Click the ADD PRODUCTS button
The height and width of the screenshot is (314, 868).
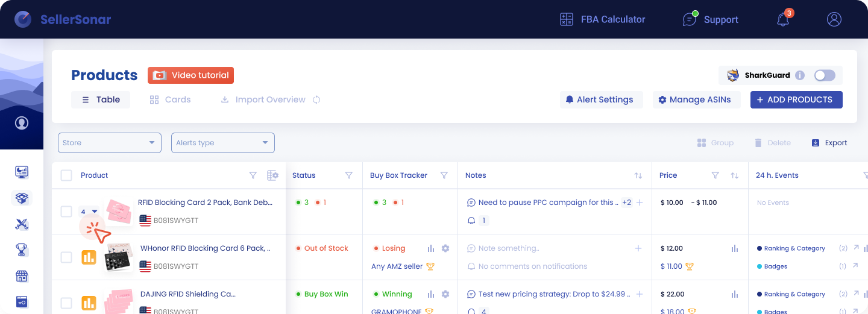point(796,99)
